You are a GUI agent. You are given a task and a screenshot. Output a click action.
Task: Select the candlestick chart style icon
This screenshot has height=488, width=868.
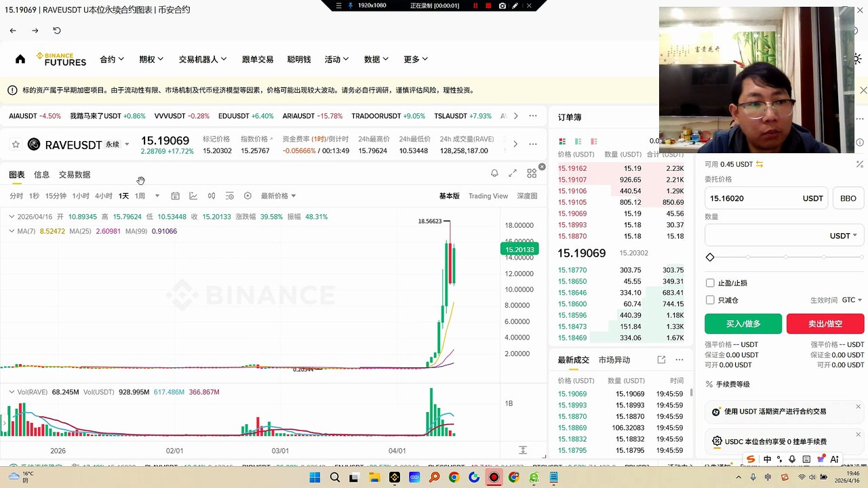(212, 196)
